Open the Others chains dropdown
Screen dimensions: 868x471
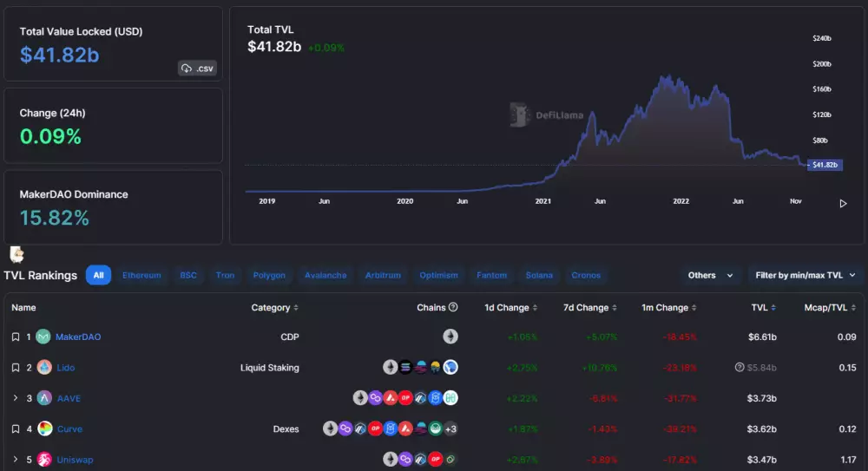click(711, 275)
